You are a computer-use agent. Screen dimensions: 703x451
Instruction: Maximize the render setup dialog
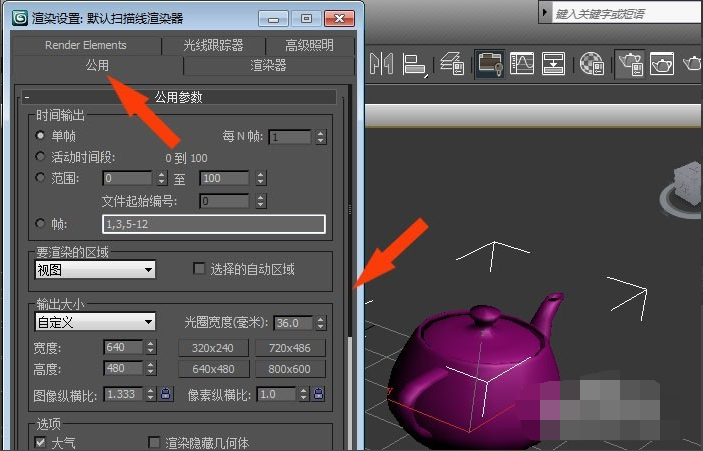click(307, 18)
